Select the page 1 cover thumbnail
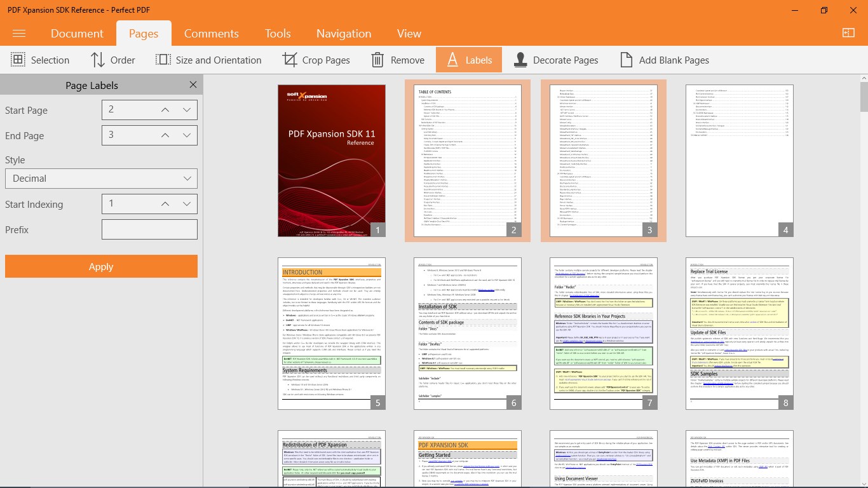The image size is (868, 488). tap(332, 161)
